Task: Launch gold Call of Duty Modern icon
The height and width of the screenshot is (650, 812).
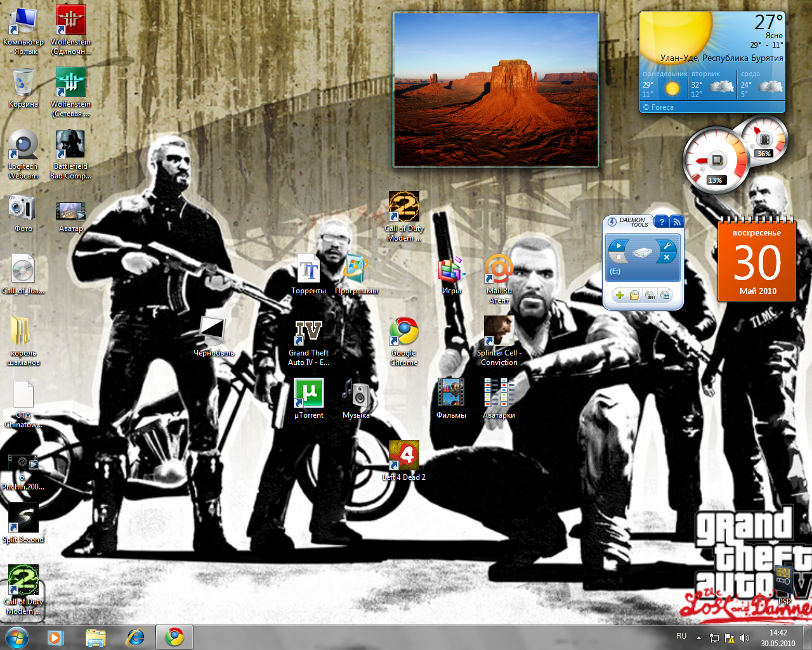Action: [x=404, y=216]
